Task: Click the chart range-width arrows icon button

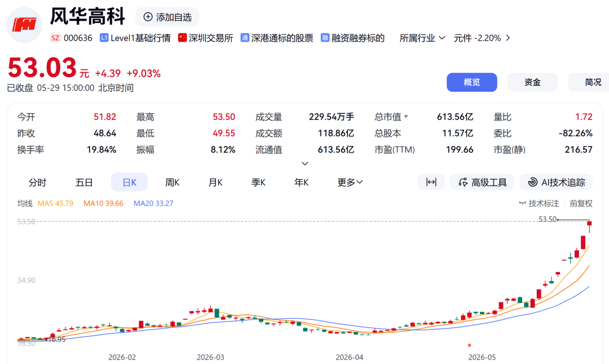Action: click(x=431, y=182)
